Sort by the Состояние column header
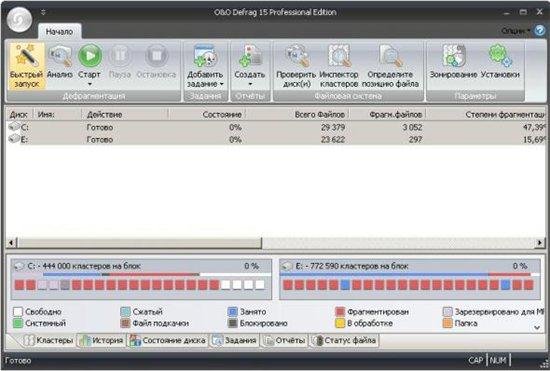Image resolution: width=550 pixels, height=371 pixels. coord(207,114)
